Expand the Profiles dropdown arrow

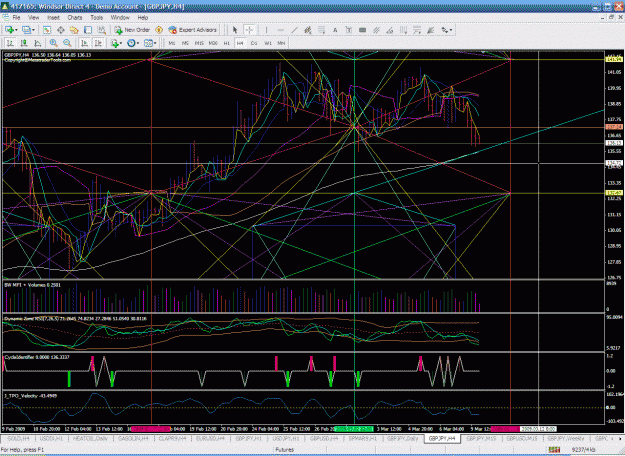(x=33, y=30)
